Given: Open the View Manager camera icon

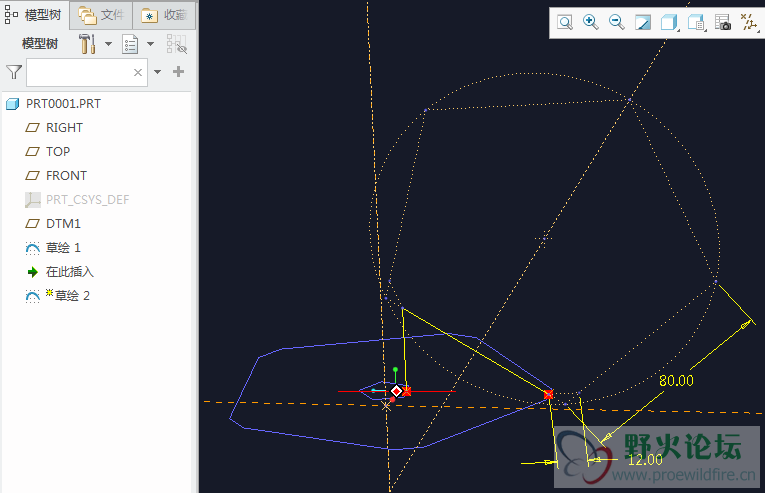Looking at the screenshot, I should coord(723,22).
